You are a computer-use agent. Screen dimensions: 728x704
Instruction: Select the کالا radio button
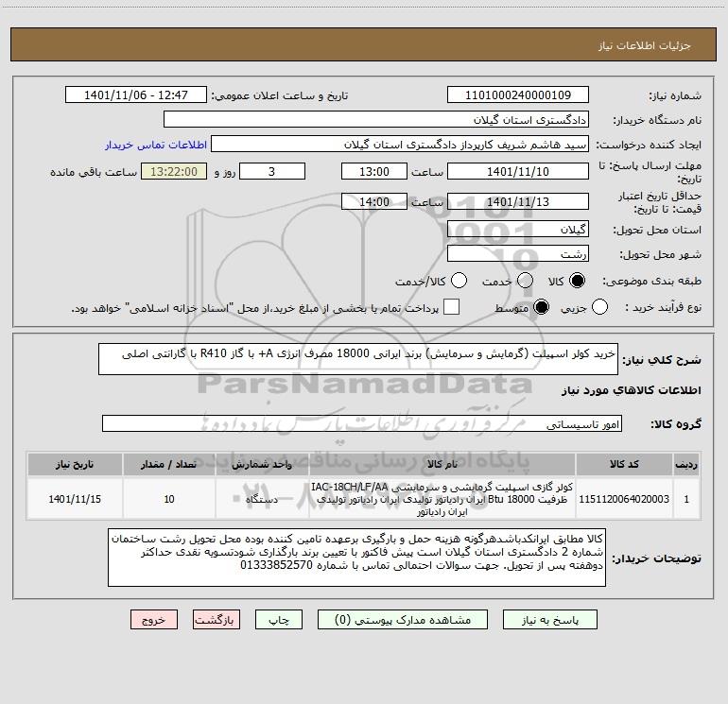(x=577, y=281)
